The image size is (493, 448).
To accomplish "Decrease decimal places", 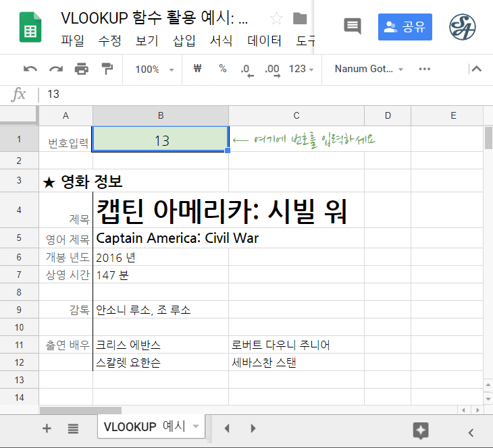I will coord(246,69).
